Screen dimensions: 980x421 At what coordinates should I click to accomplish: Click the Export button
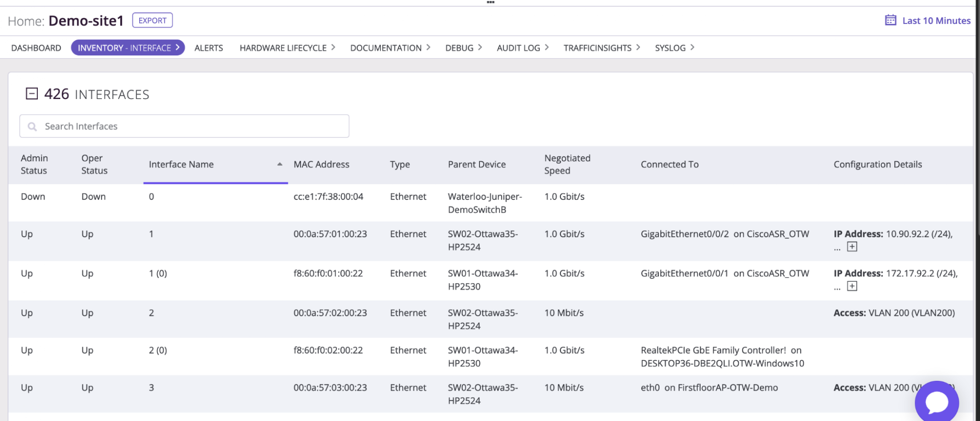tap(152, 21)
